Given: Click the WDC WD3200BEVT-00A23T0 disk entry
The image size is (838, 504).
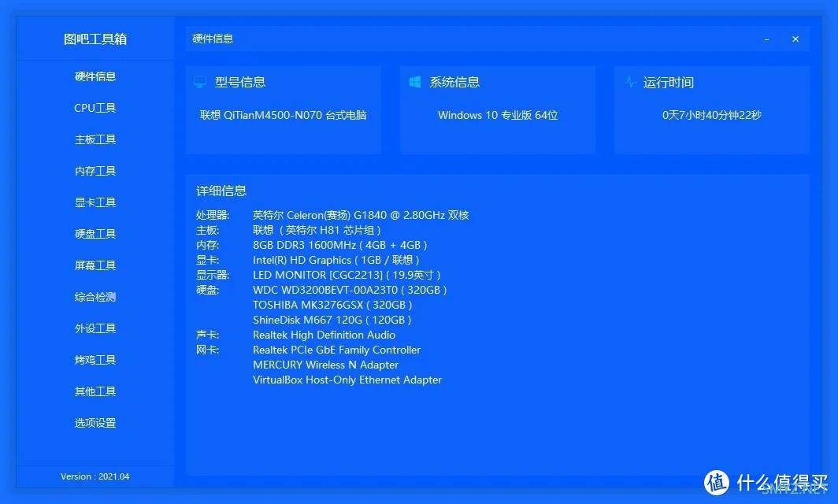Looking at the screenshot, I should click(x=350, y=290).
